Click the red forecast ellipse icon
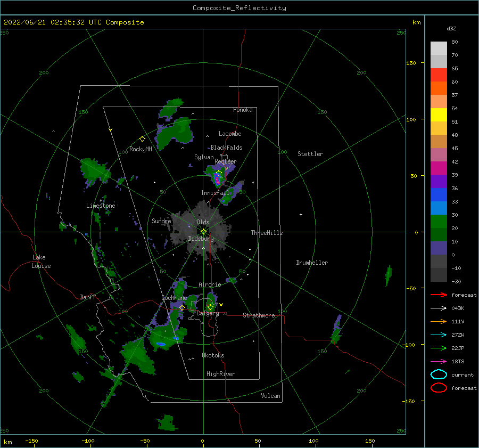The width and height of the screenshot is (479, 448). (439, 388)
